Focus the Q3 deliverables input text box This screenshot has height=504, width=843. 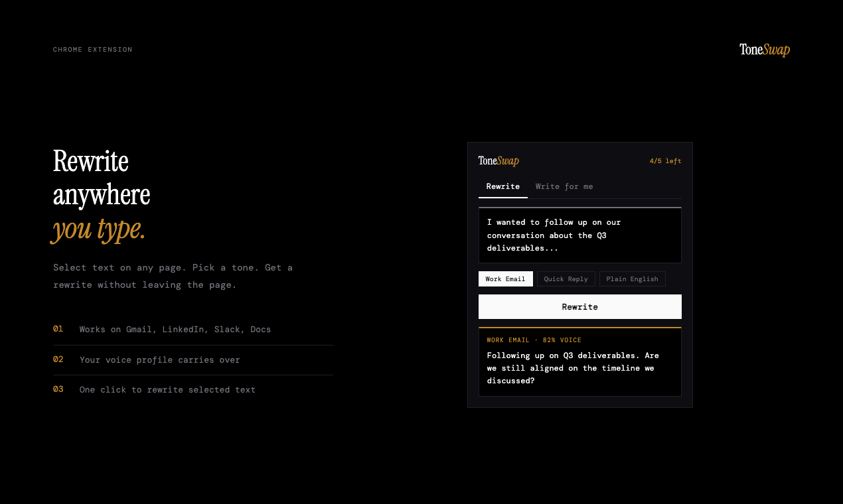[579, 235]
